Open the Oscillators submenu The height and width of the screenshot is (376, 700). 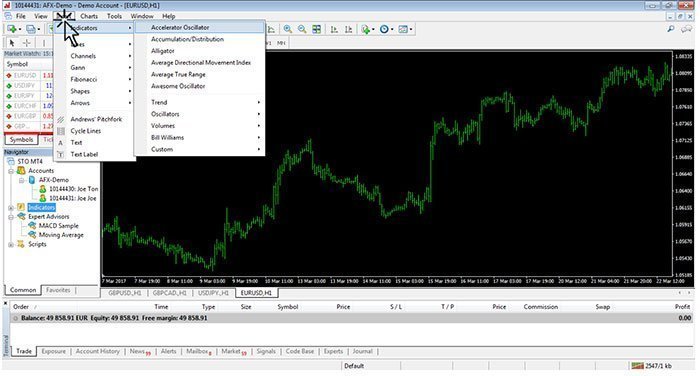click(x=199, y=114)
